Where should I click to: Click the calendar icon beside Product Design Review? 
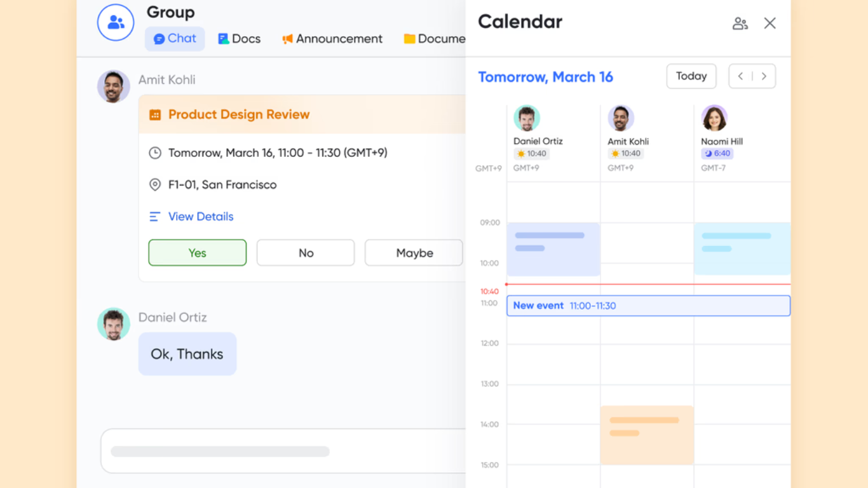[155, 115]
